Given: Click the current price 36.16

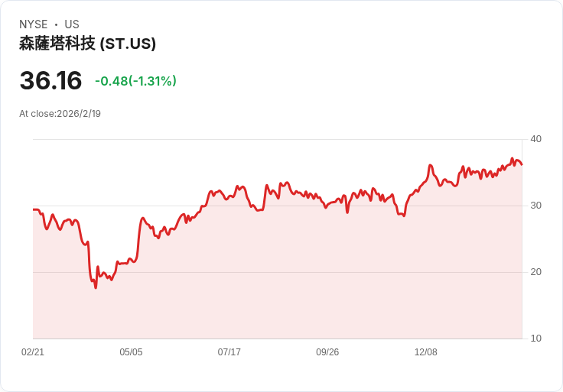Looking at the screenshot, I should (50, 81).
